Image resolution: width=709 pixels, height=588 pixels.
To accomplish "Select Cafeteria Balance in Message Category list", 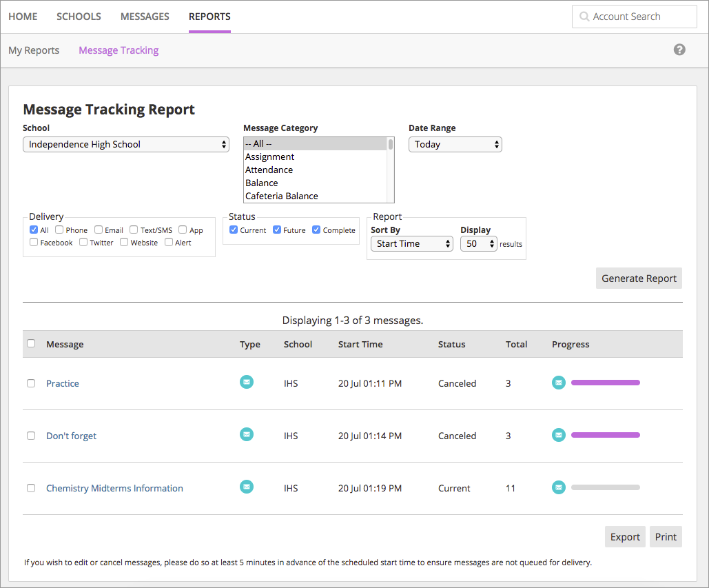I will [315, 196].
